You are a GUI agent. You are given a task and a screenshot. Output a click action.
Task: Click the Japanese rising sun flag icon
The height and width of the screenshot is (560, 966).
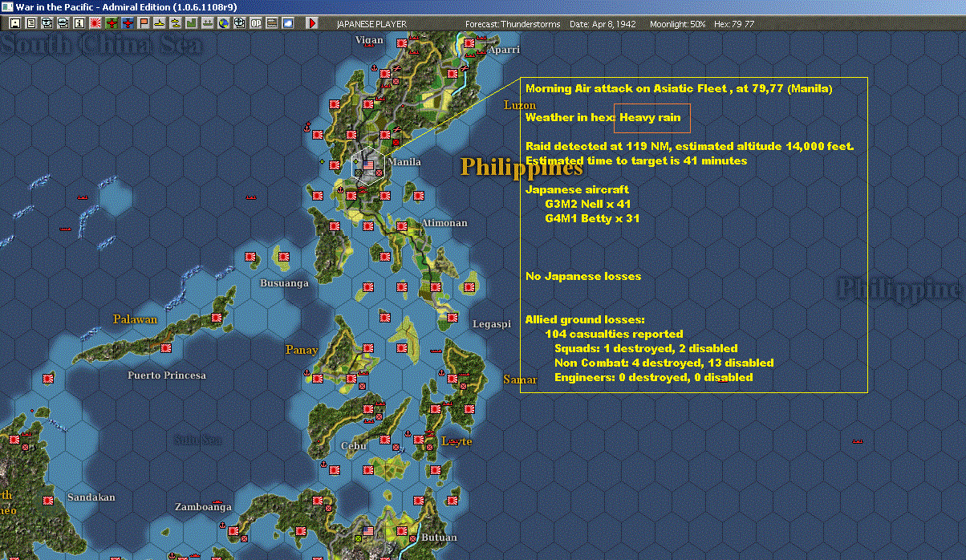[x=95, y=23]
